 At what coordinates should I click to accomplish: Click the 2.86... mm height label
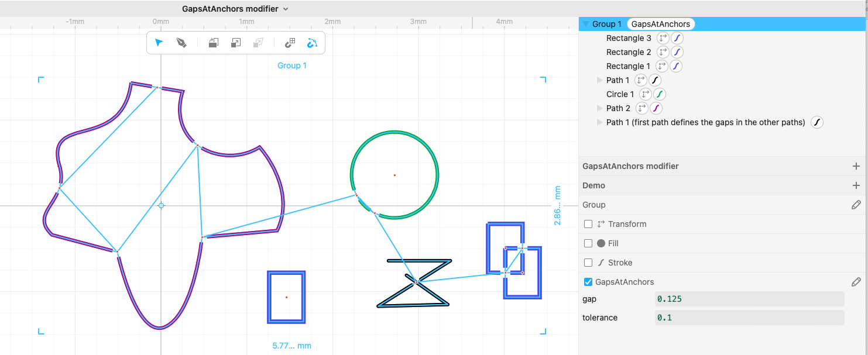point(557,206)
